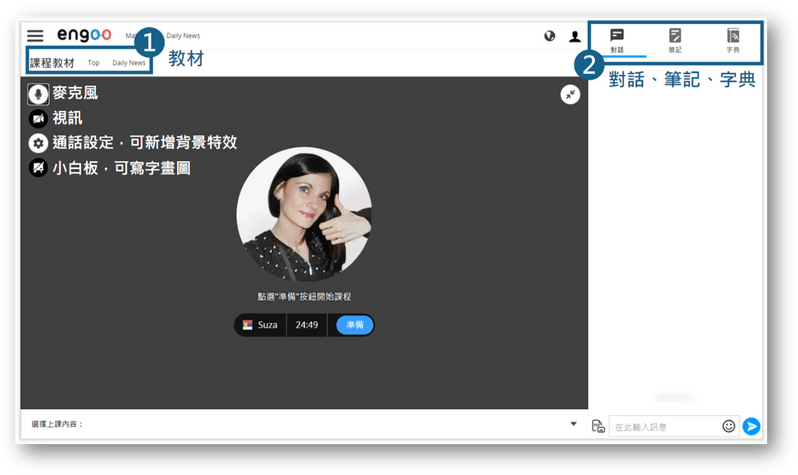Click the 在此輸入訊息 message input field
Screen dimensions: 798x475
click(x=663, y=426)
